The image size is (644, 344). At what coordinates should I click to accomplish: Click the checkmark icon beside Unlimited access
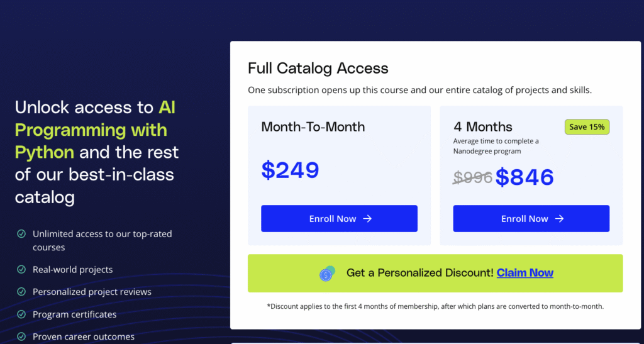click(x=21, y=234)
